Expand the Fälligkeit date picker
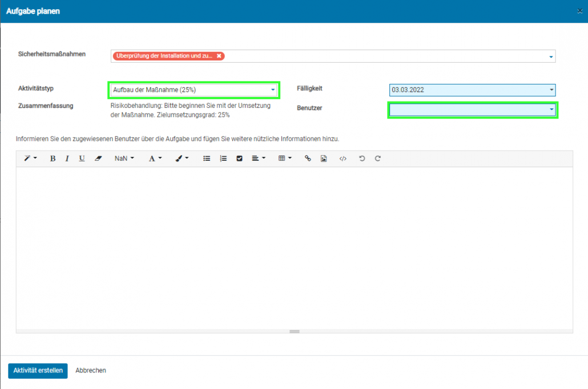 472,90
